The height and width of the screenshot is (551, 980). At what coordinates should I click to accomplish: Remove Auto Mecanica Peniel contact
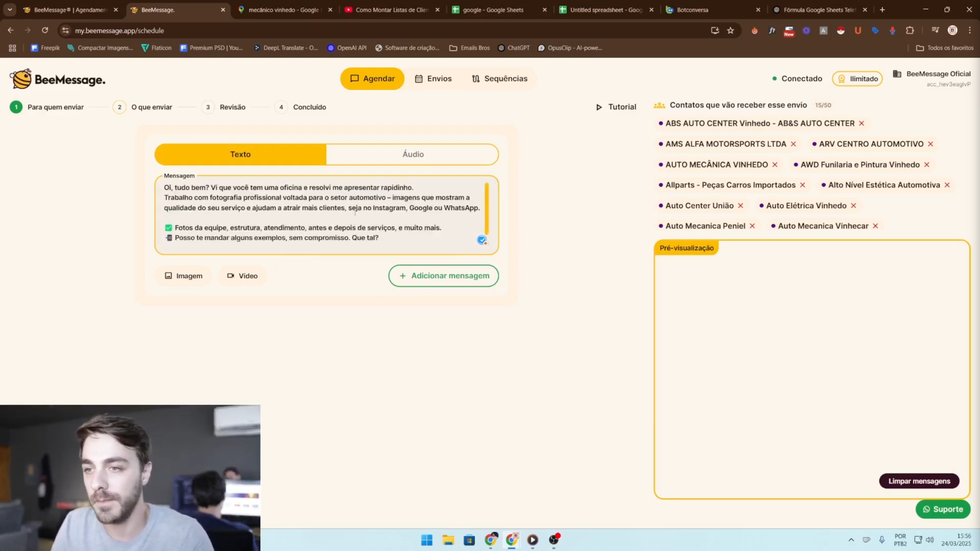(x=752, y=226)
